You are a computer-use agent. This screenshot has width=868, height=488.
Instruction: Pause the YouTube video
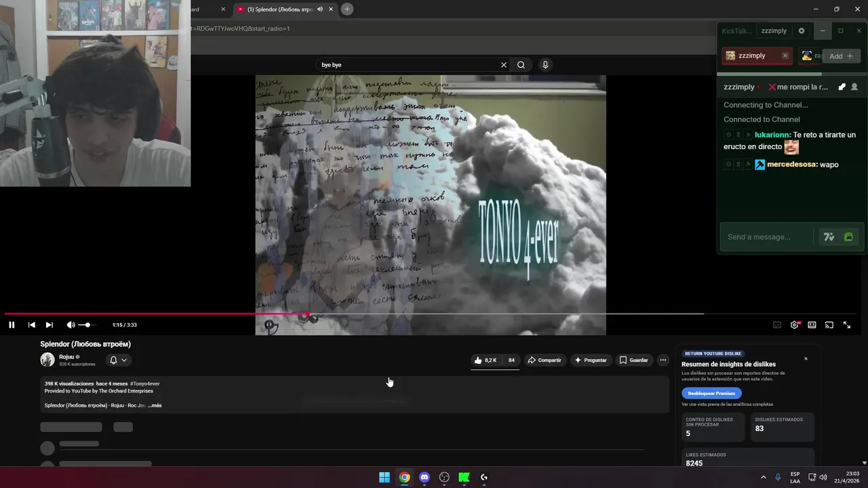[x=12, y=325]
